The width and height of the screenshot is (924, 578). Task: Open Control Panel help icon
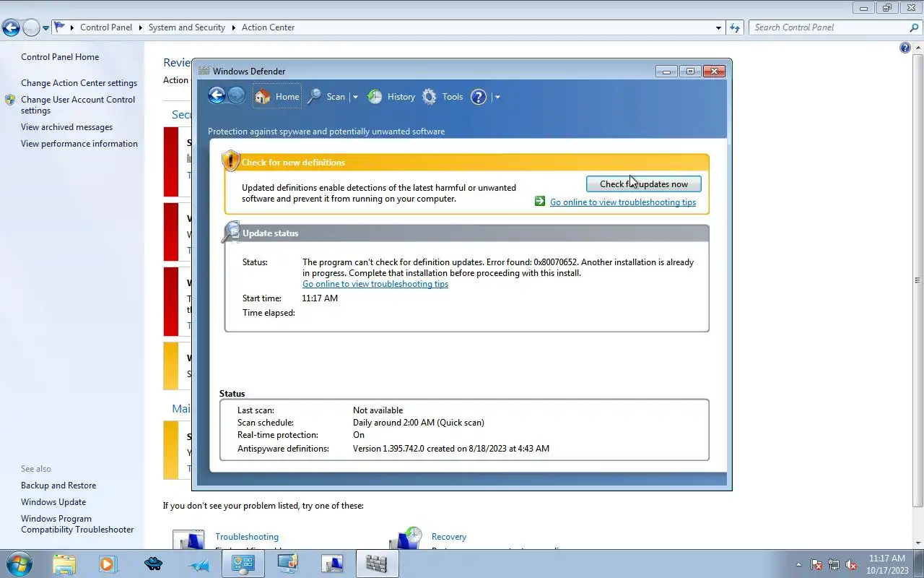905,48
